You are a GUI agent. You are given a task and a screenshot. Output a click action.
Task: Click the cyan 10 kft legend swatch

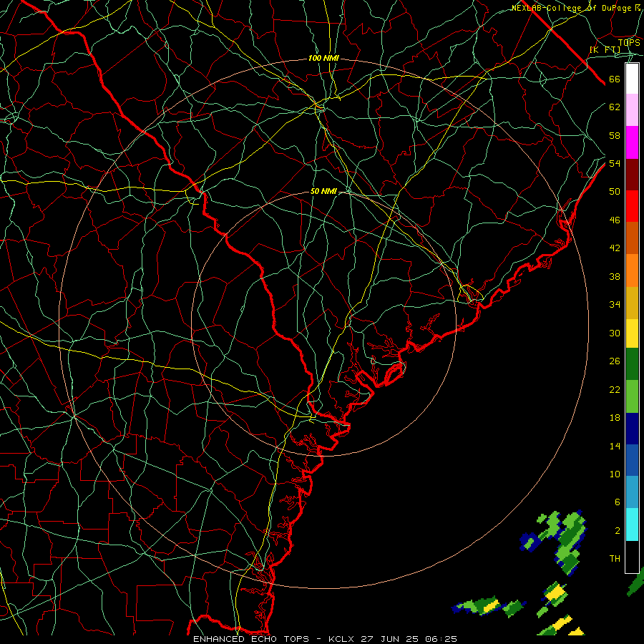tap(632, 525)
